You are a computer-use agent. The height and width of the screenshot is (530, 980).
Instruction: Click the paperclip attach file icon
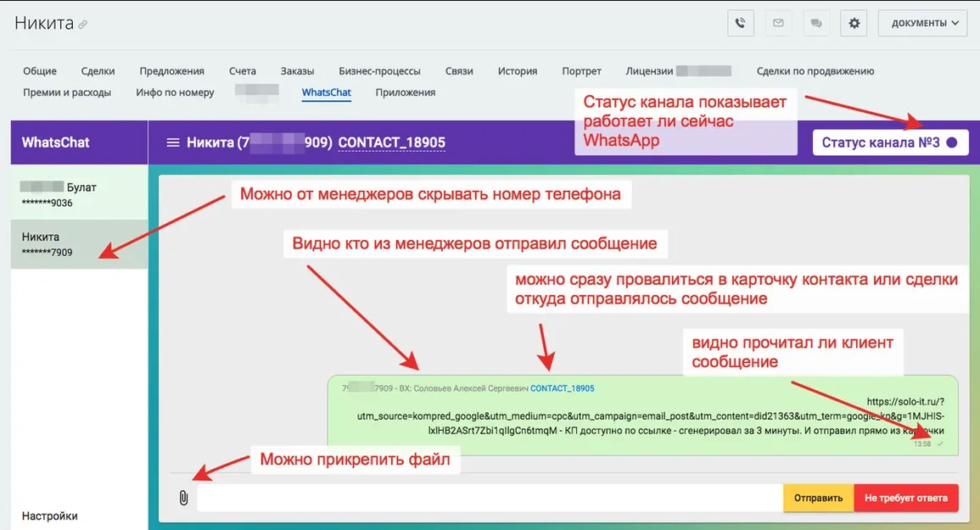click(183, 498)
